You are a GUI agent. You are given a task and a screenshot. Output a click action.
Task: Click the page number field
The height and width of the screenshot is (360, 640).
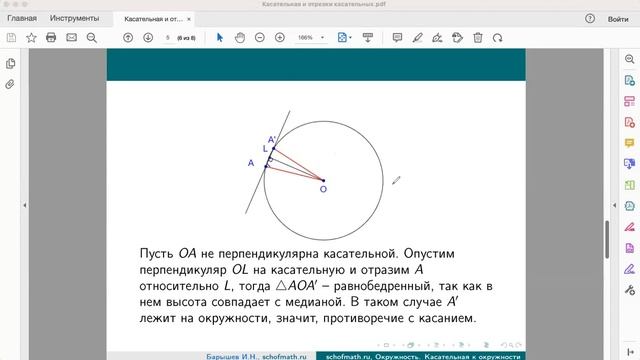pyautogui.click(x=168, y=38)
